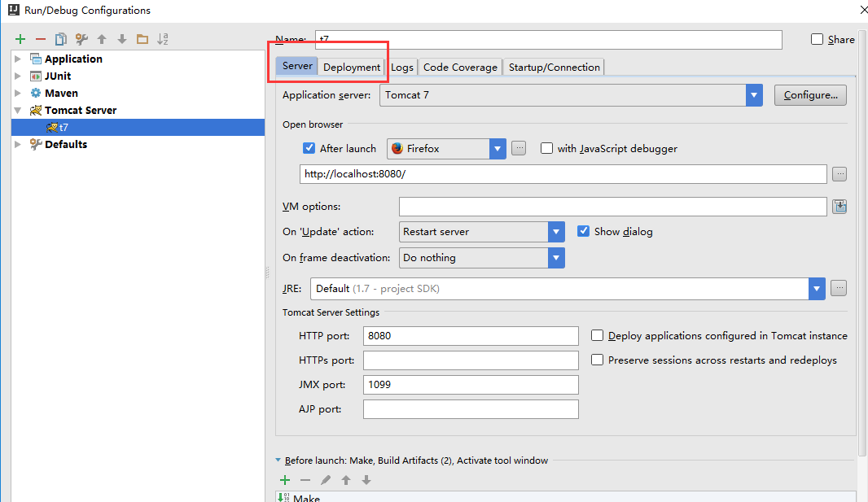The width and height of the screenshot is (868, 502).
Task: Click the Configure... button
Action: [810, 95]
